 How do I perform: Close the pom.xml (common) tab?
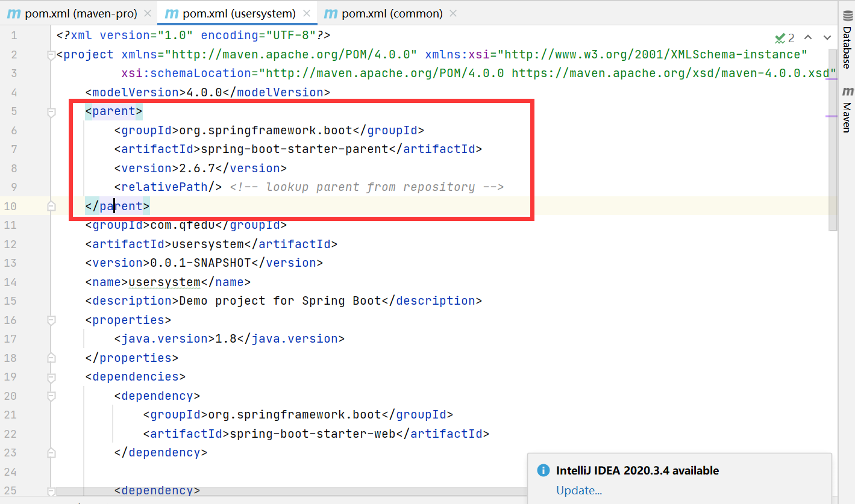point(453,13)
